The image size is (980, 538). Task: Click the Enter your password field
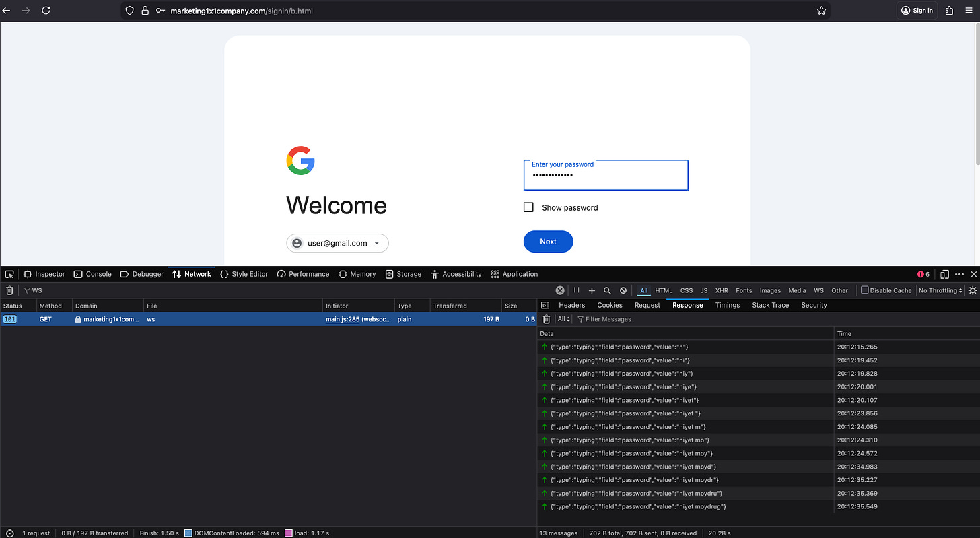coord(606,175)
